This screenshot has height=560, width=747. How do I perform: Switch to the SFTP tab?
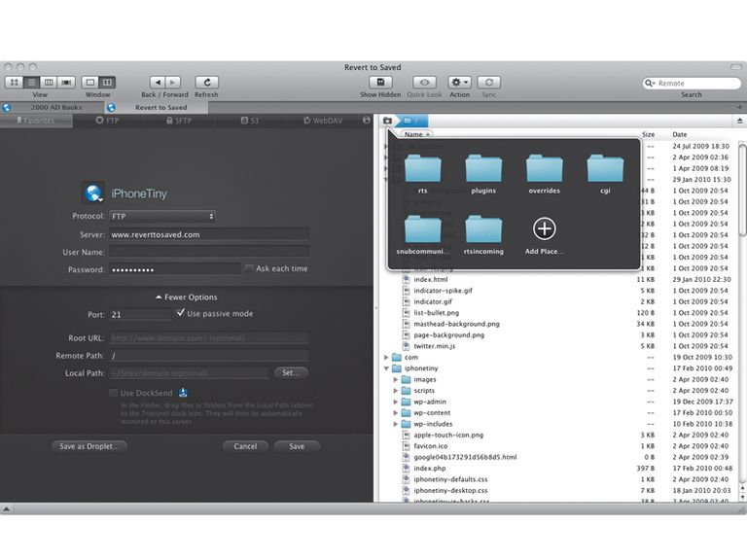pyautogui.click(x=179, y=121)
